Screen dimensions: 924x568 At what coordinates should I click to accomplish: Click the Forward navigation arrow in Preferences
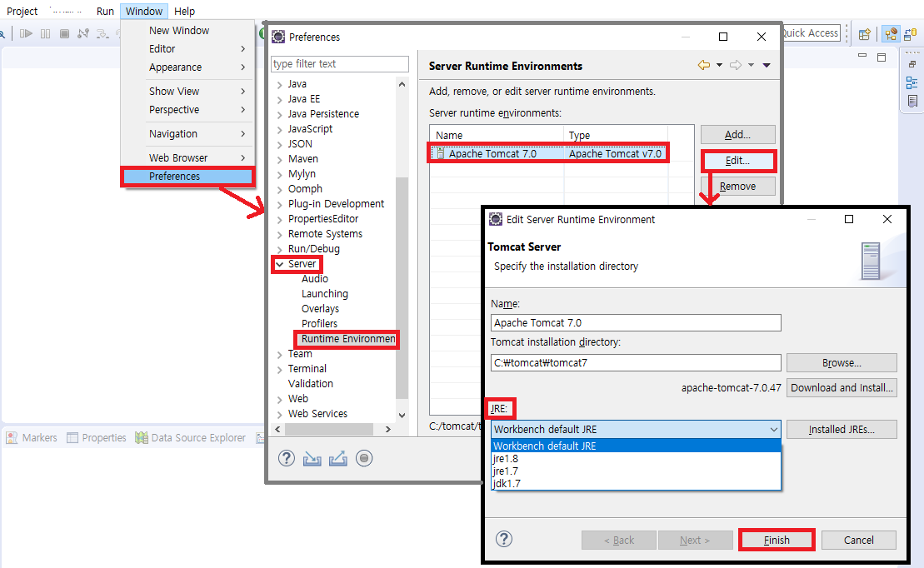(736, 66)
